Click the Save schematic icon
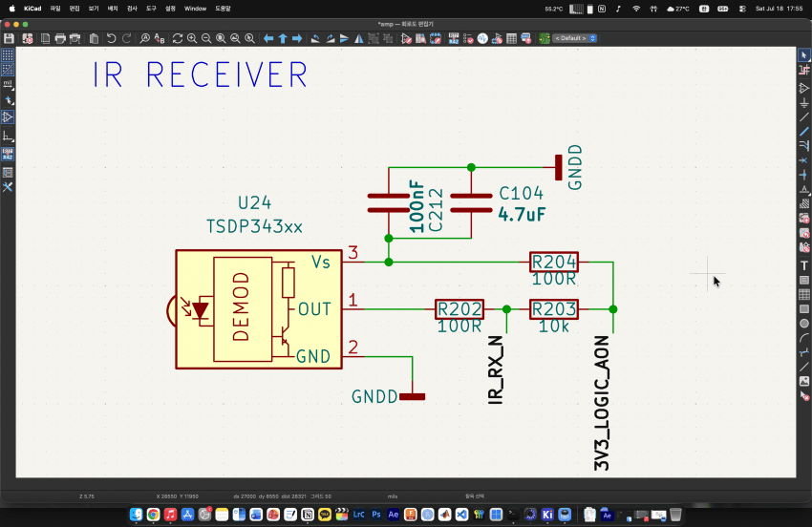The height and width of the screenshot is (527, 812). [9, 38]
